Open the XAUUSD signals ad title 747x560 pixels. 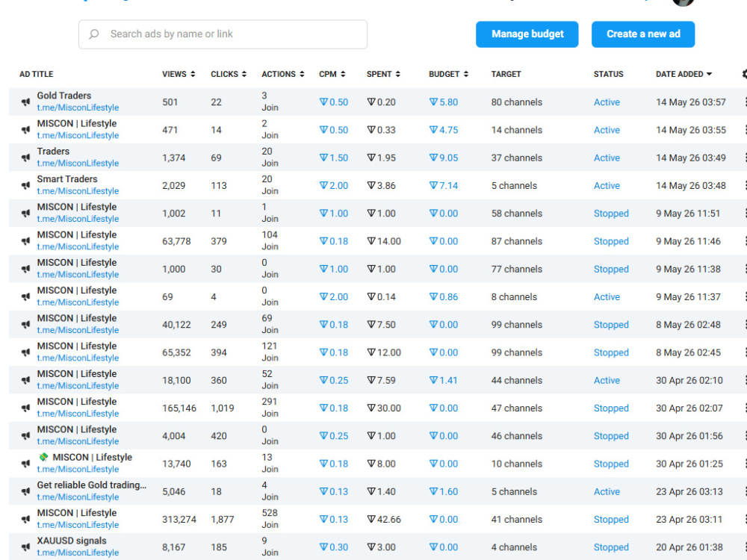(72, 541)
